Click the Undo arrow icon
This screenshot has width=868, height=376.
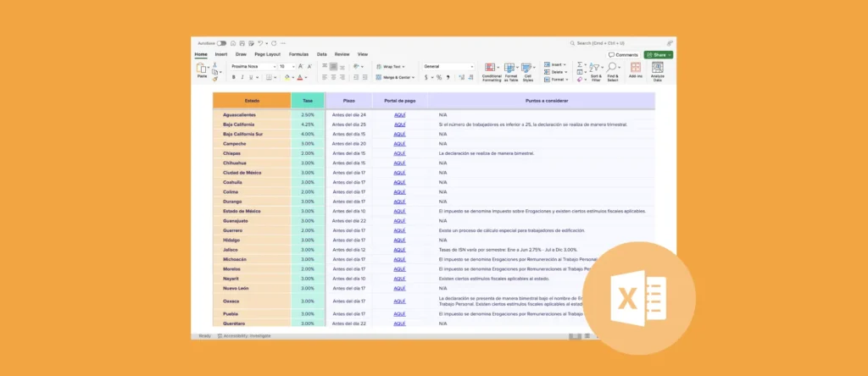tap(261, 42)
